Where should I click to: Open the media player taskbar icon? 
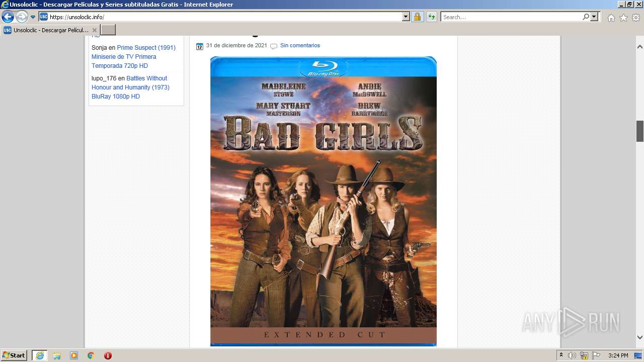(74, 355)
